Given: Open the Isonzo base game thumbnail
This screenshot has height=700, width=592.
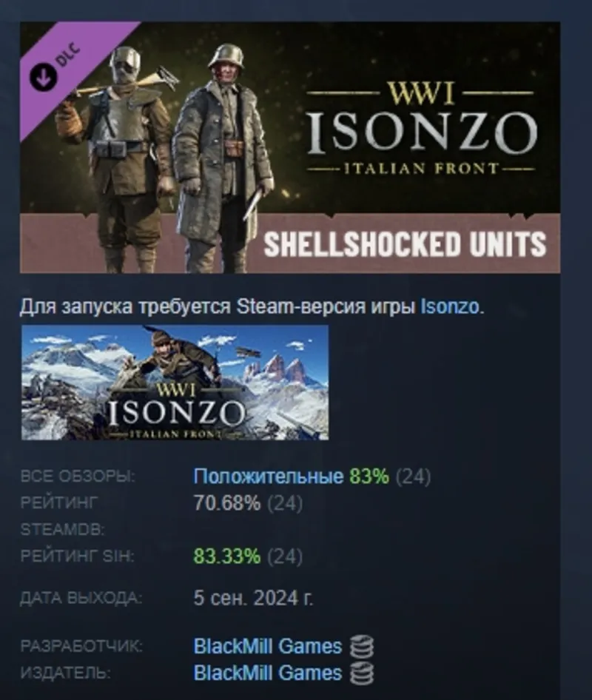Looking at the screenshot, I should [x=175, y=383].
